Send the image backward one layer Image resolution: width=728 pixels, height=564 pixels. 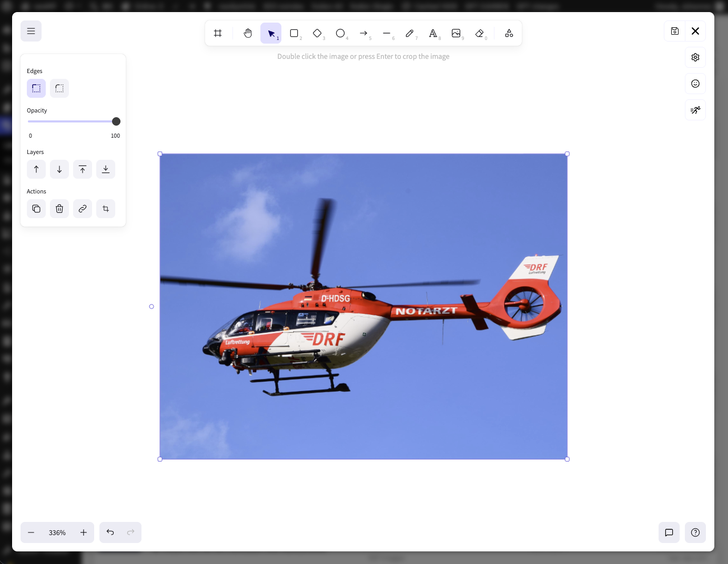[59, 169]
